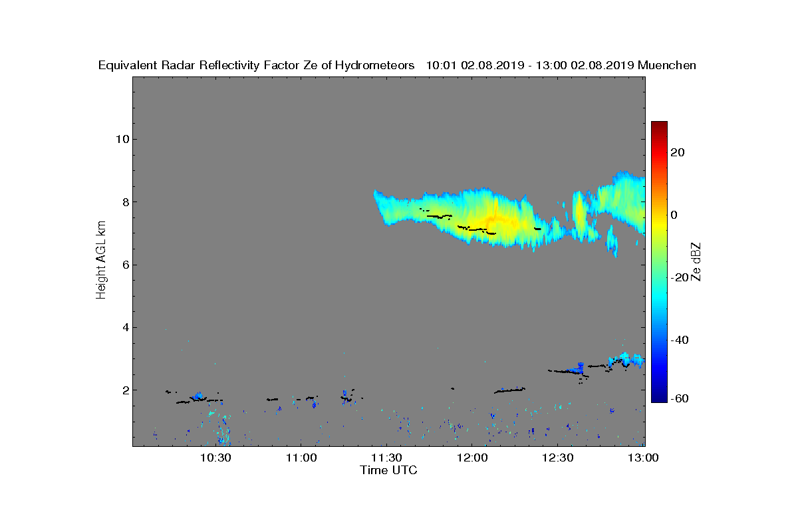Image resolution: width=798 pixels, height=532 pixels.
Task: Click the Ze dBZ colorbar title
Action: point(696,262)
